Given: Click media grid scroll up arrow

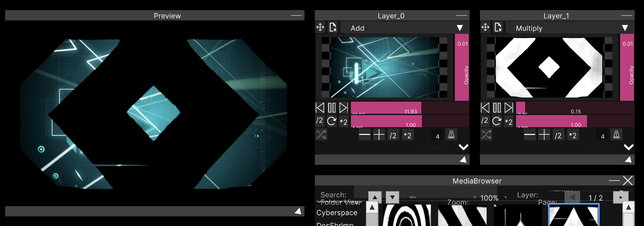Looking at the screenshot, I should tap(629, 207).
